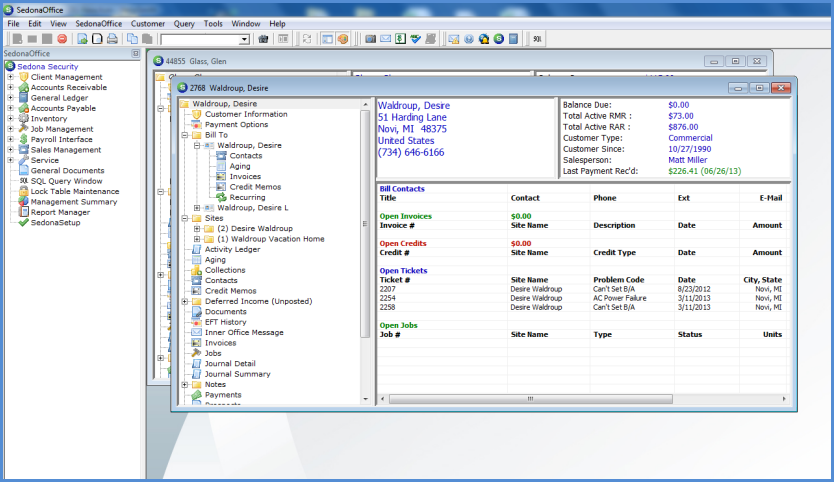This screenshot has height=482, width=834.
Task: Click scroll right arrow in detail pane
Action: [784, 399]
